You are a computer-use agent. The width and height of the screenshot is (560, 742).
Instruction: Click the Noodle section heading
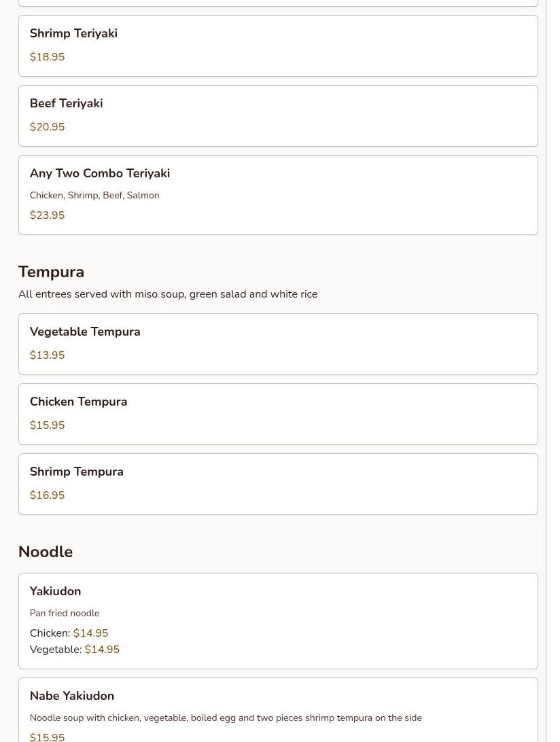[46, 552]
